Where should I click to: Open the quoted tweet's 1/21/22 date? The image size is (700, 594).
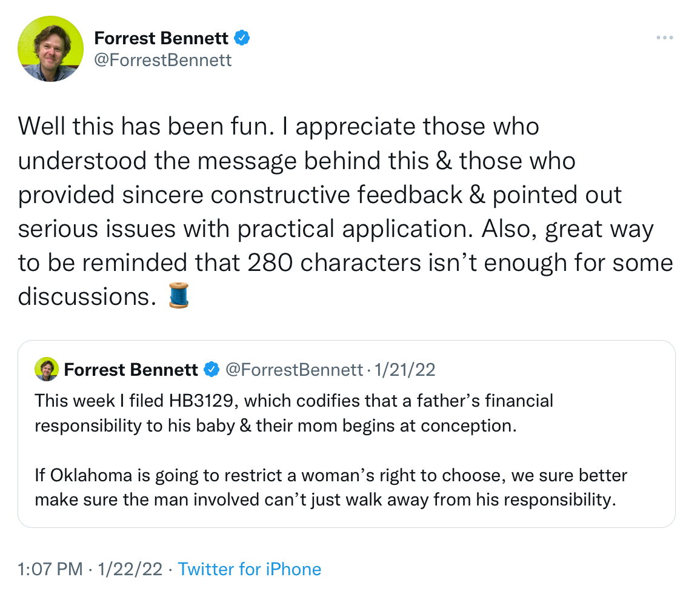(x=405, y=369)
